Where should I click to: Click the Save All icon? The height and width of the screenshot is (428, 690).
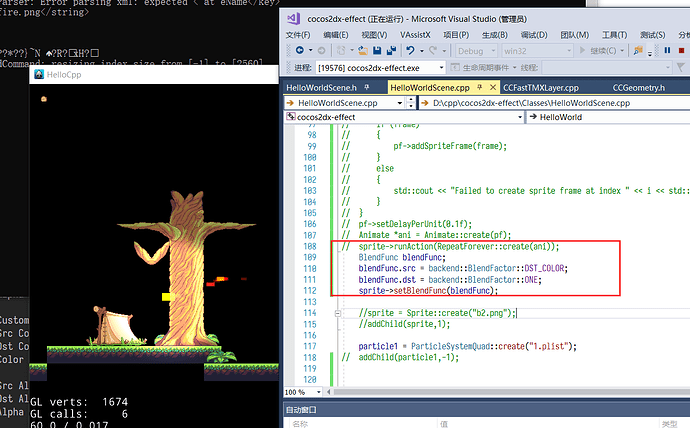(391, 51)
